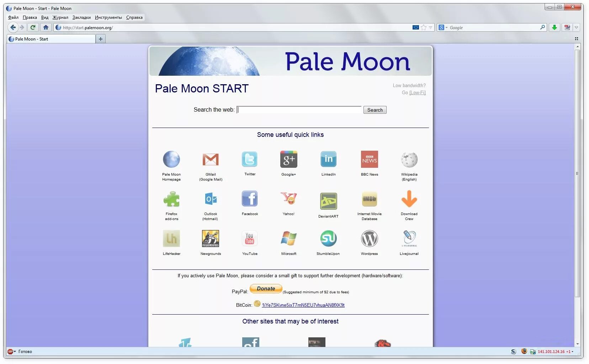Open the Firefox add-ons puzzle icon
Viewport: 589px width, 364px height.
[x=171, y=199]
